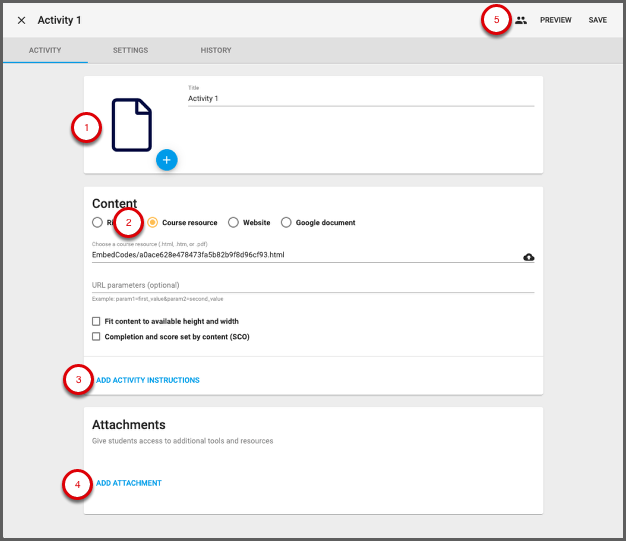Click the cloud upload icon

click(x=528, y=257)
